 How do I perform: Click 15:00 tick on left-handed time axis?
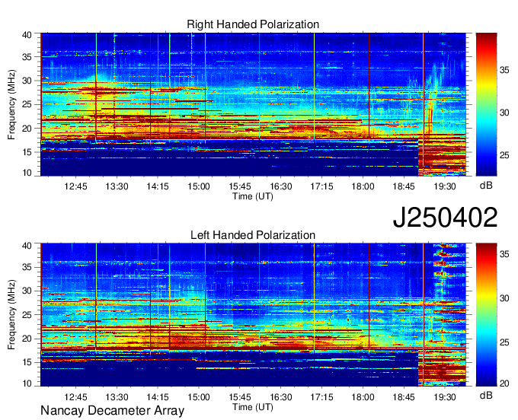pyautogui.click(x=199, y=397)
